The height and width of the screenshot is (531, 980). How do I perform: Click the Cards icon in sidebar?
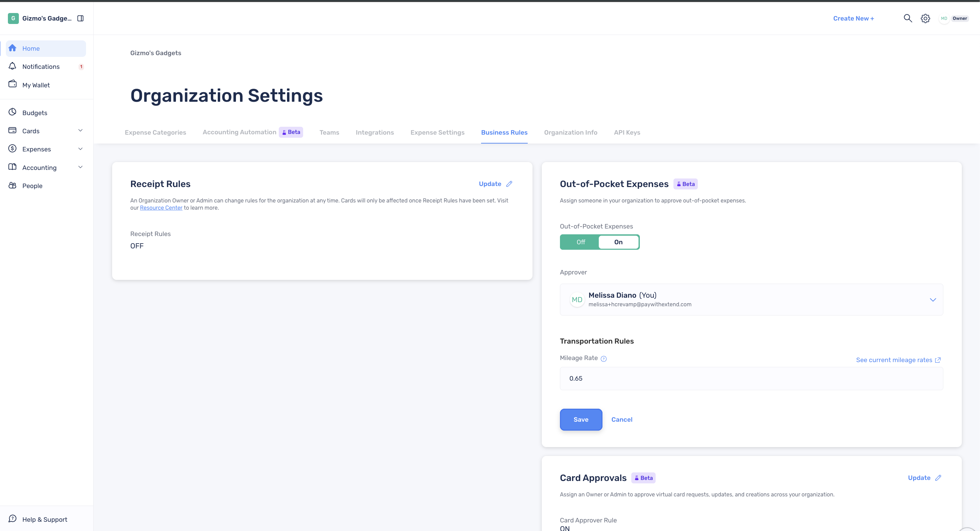pyautogui.click(x=13, y=131)
